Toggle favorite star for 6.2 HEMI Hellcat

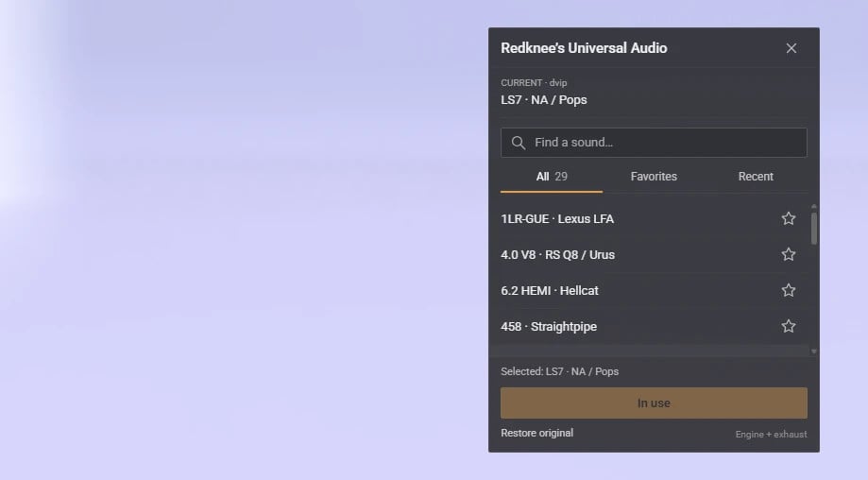[x=789, y=290]
